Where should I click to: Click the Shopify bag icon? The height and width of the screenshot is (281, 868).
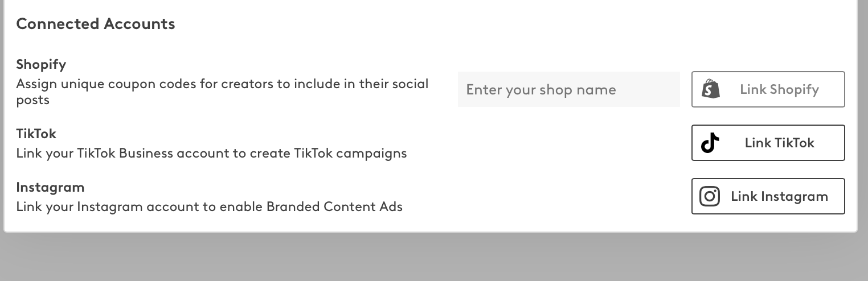click(710, 89)
